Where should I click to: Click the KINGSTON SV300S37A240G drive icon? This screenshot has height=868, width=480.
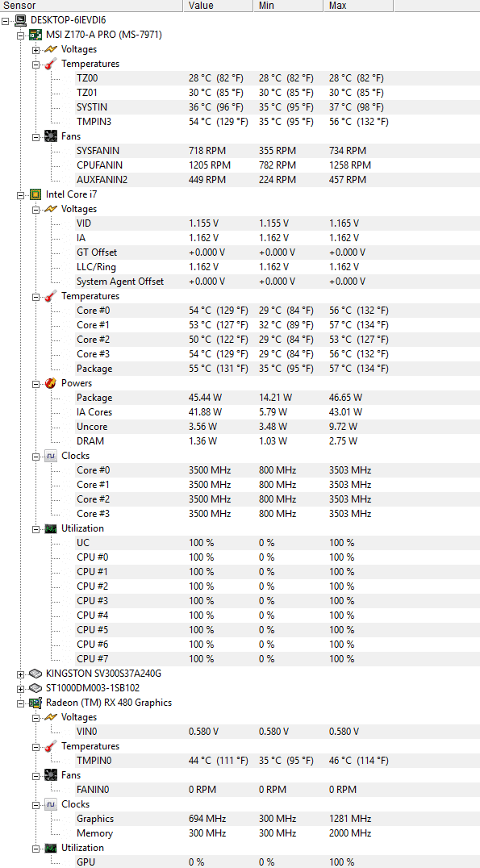[36, 674]
